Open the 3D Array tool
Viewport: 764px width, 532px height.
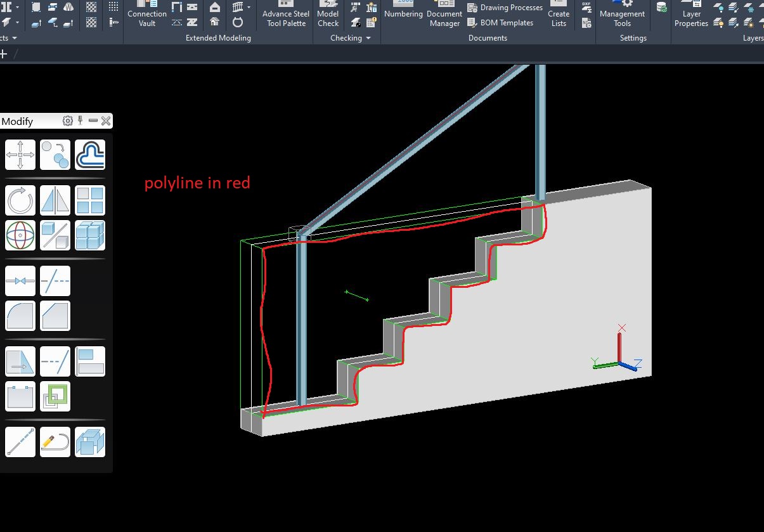(90, 235)
